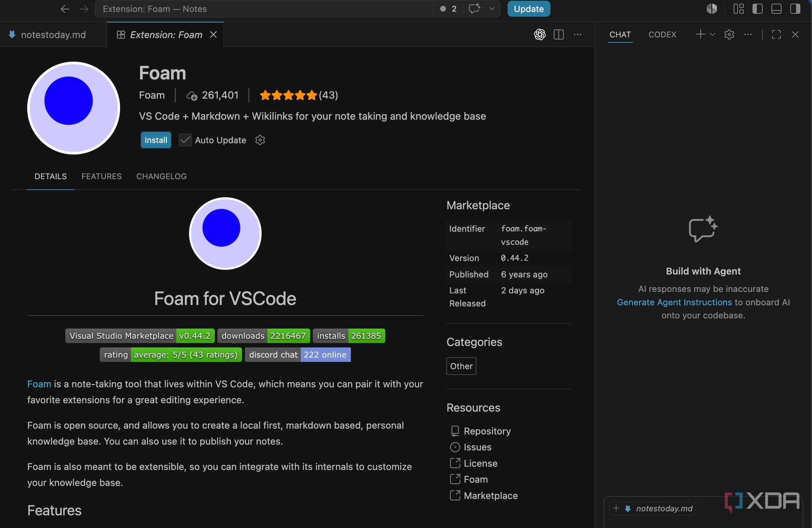Click the Foam publisher name
The height and width of the screenshot is (528, 812).
(x=152, y=95)
